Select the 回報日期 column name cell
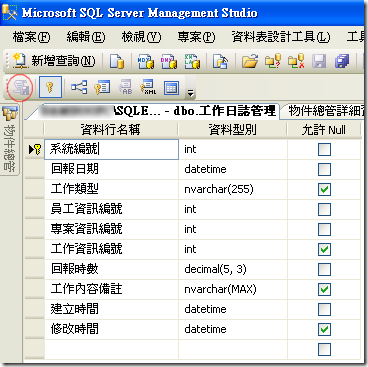 click(x=111, y=169)
